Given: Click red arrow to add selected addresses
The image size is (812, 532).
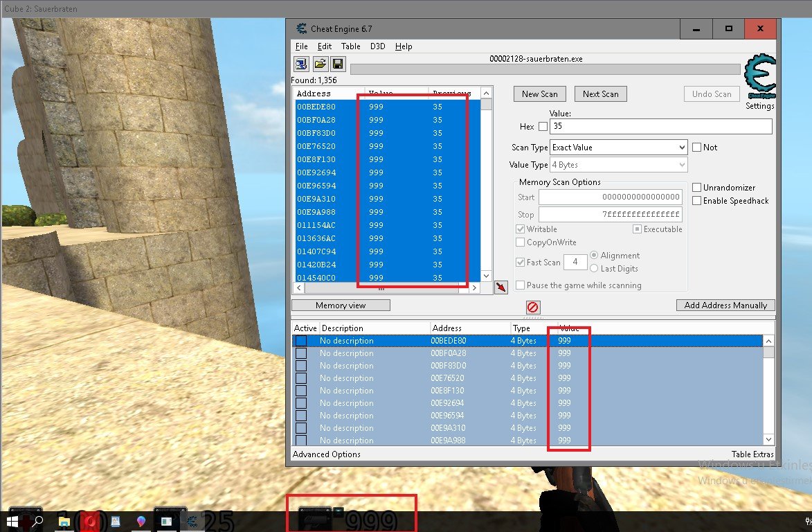Looking at the screenshot, I should [500, 287].
